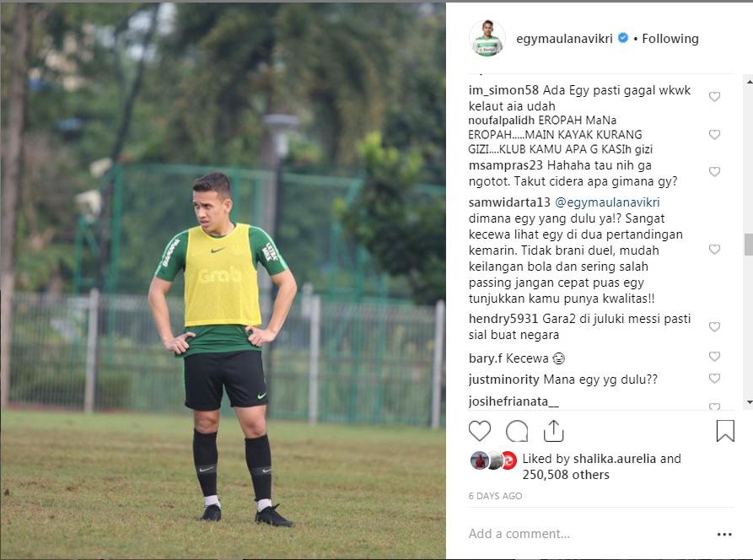
Task: Open egymaulanavikri username link in header
Action: pos(564,39)
